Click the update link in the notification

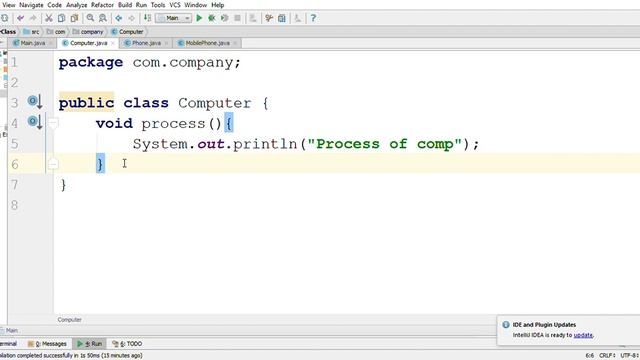point(583,335)
